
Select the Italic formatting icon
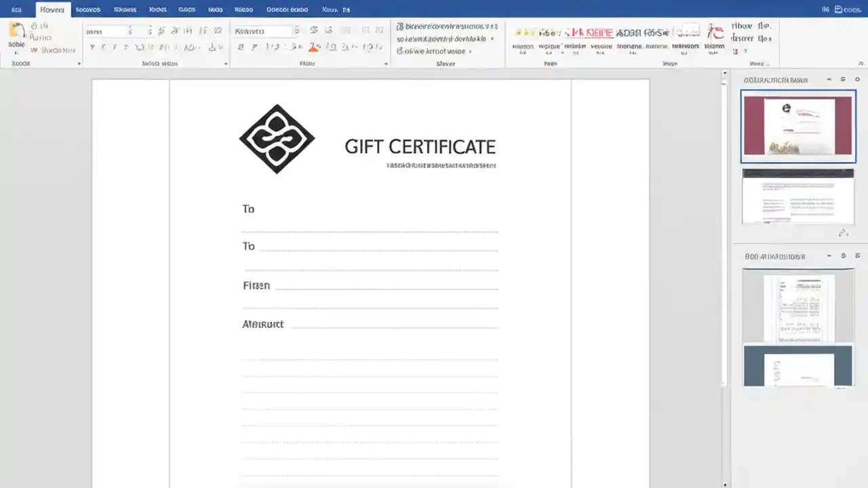click(x=254, y=47)
